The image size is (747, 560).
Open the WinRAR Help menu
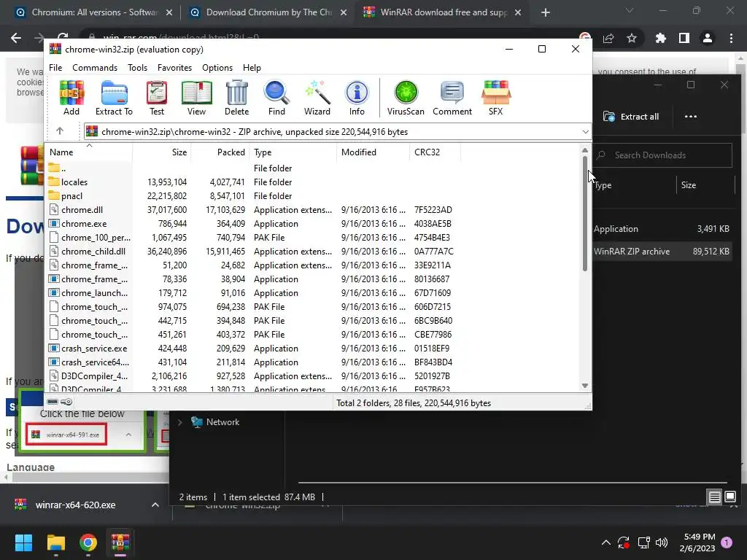(x=252, y=68)
